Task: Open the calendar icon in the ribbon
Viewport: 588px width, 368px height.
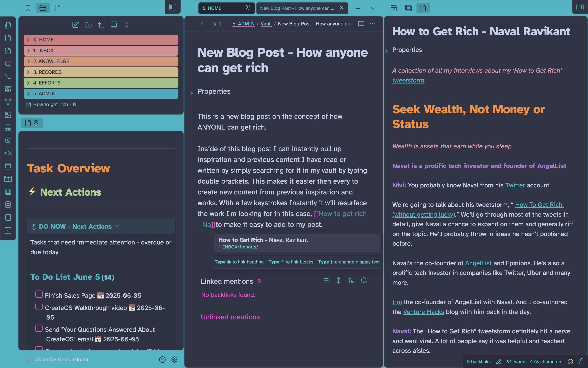Action: pos(8,230)
